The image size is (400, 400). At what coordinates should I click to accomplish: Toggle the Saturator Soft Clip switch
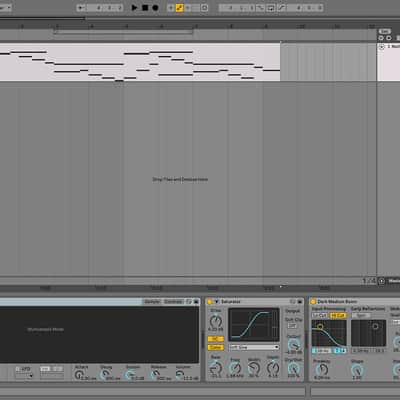pos(292,326)
